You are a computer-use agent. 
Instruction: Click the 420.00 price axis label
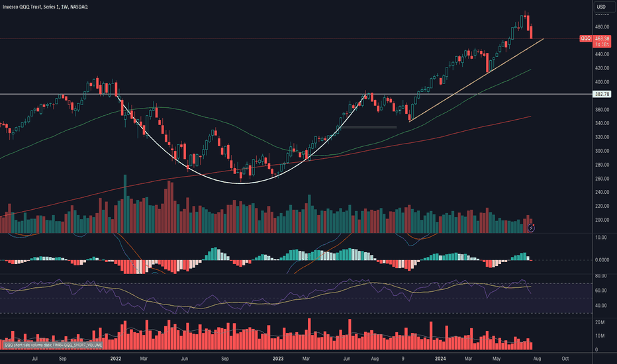coord(602,68)
